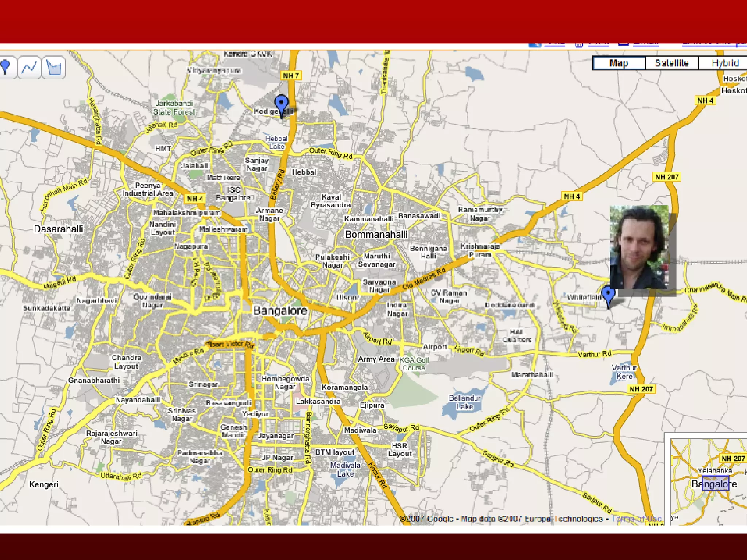Click the Bellandur Lake label
This screenshot has width=747, height=560.
click(464, 402)
